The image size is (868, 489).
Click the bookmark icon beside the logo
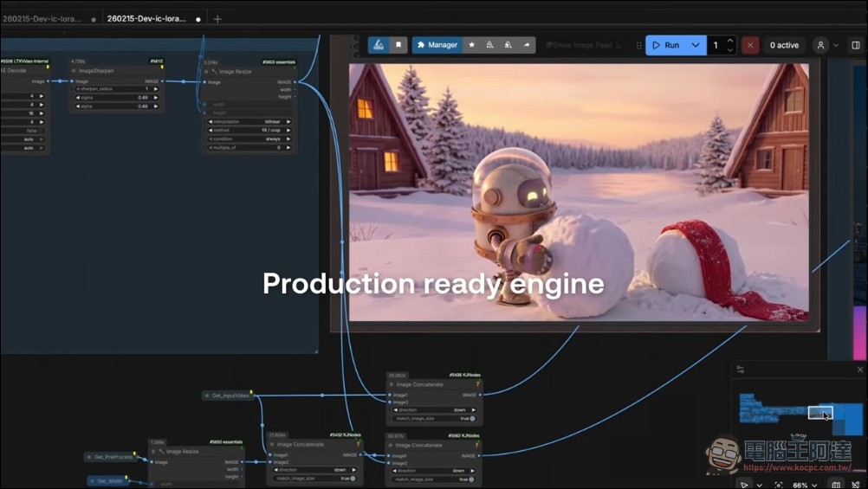[x=398, y=45]
